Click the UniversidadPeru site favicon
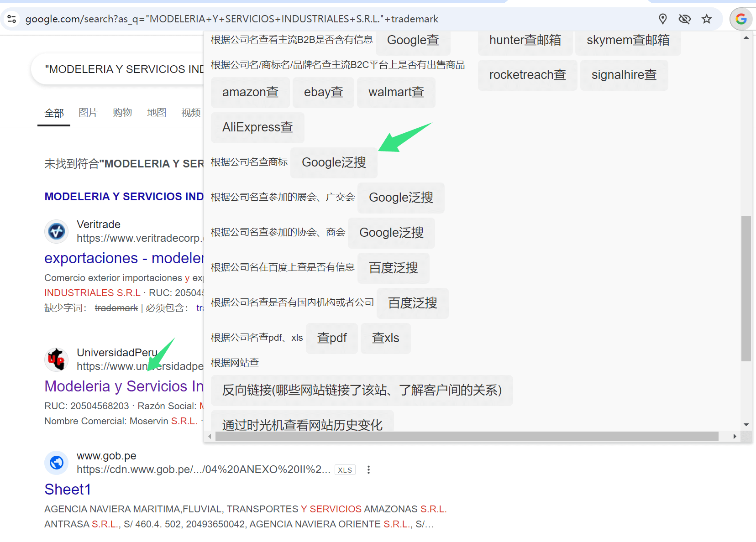756x542 pixels. pos(57,360)
